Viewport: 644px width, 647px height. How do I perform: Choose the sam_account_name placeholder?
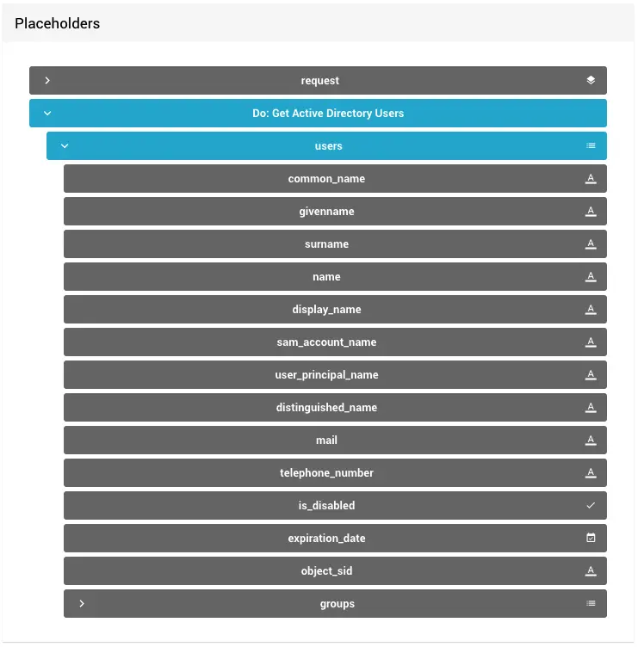326,342
